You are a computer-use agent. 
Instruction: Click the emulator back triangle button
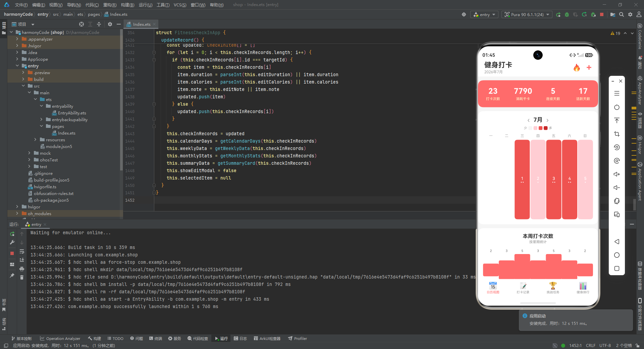point(617,242)
